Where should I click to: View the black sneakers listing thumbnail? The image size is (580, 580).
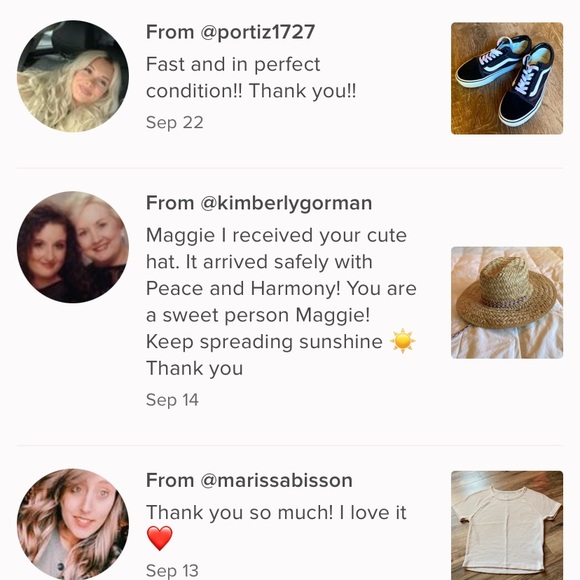click(x=507, y=78)
